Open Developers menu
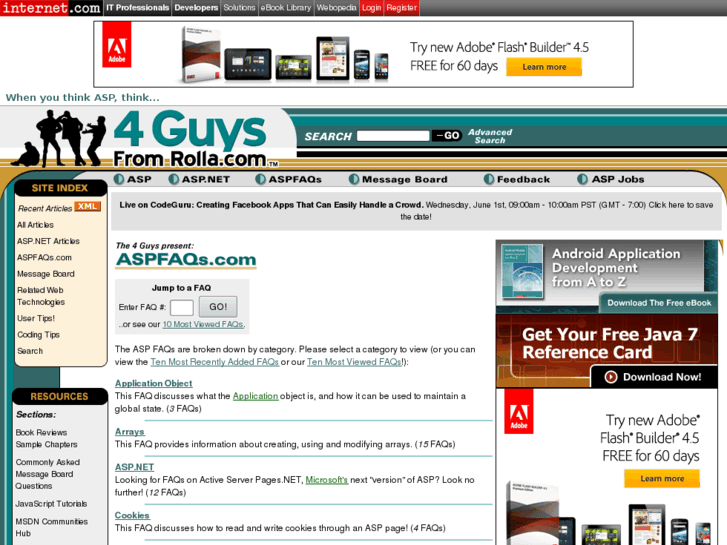This screenshot has height=545, width=727. 196,8
